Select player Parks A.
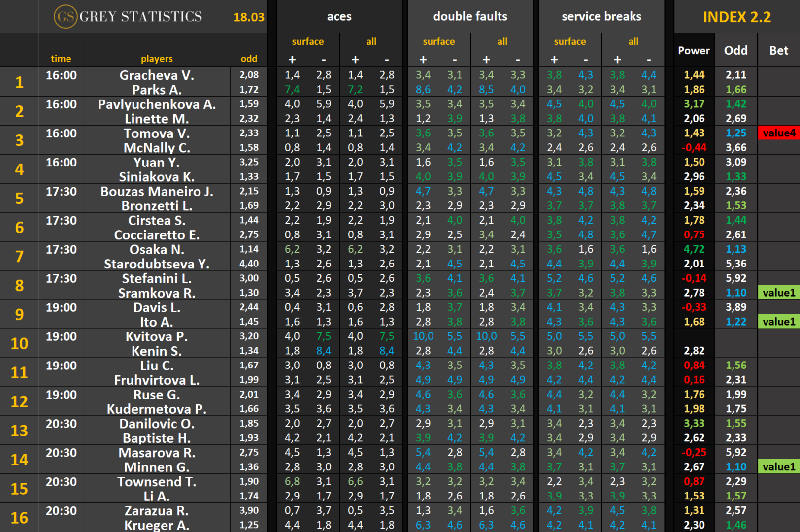The height and width of the screenshot is (532, 800). tap(157, 90)
